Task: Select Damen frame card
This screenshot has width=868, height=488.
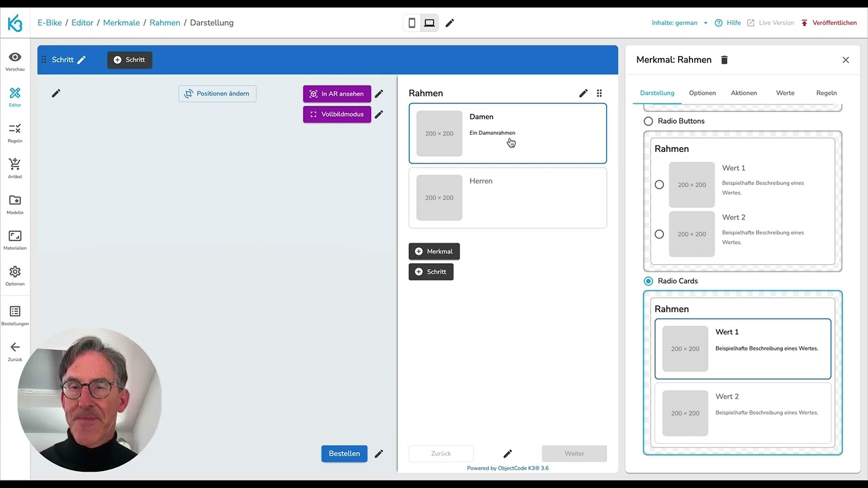Action: pos(508,134)
